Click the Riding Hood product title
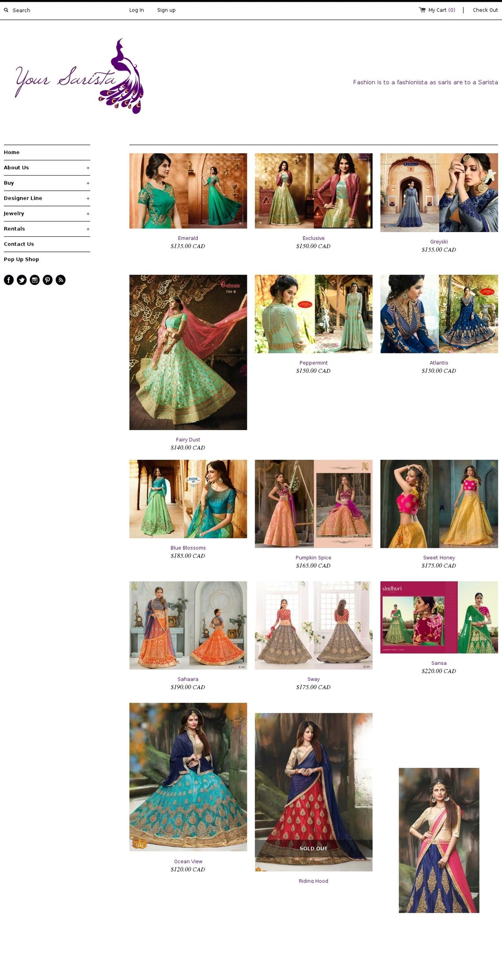Viewport: 502px width, 980px height. [x=314, y=881]
